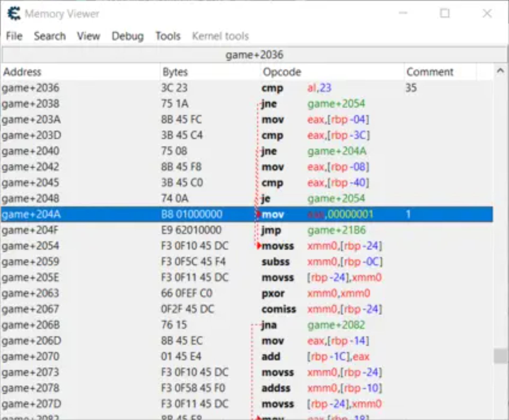This screenshot has width=509, height=420.
Task: Select the row at address game+2059
Action: [247, 262]
